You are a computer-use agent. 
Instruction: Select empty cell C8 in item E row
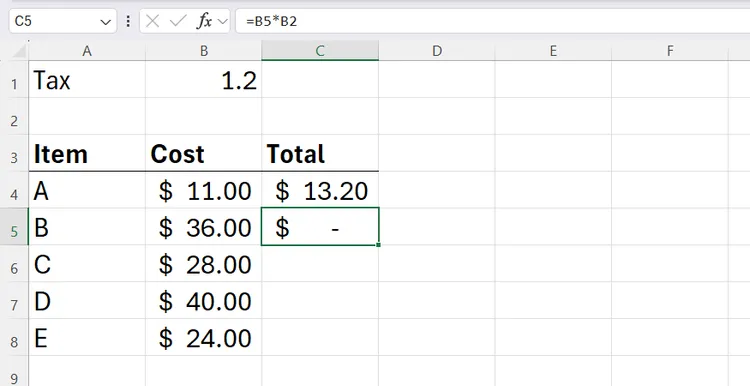320,337
